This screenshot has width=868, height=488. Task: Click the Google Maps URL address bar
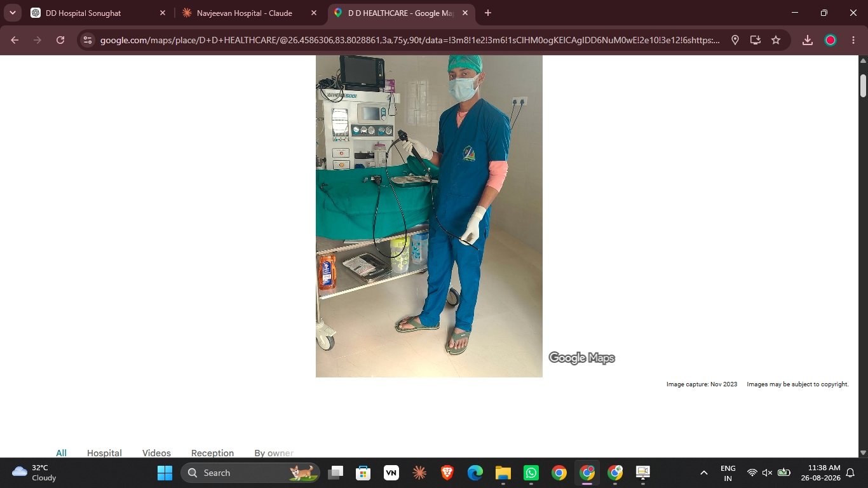tap(410, 40)
